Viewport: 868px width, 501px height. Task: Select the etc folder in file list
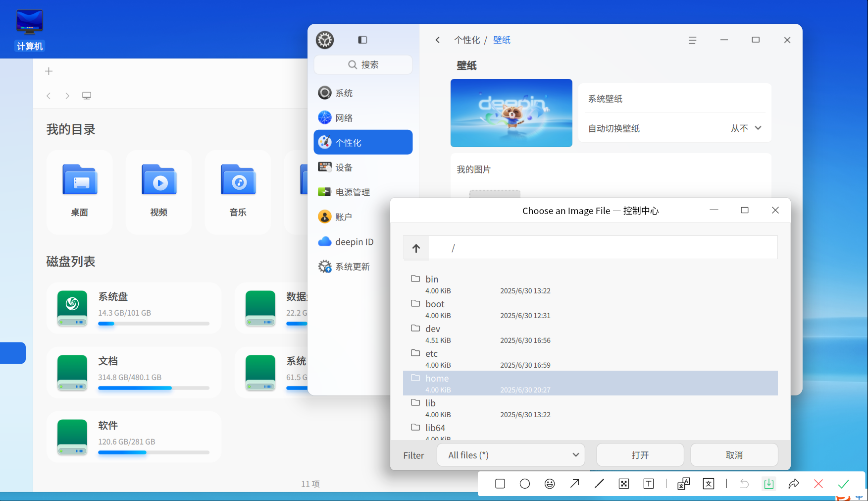(590, 358)
